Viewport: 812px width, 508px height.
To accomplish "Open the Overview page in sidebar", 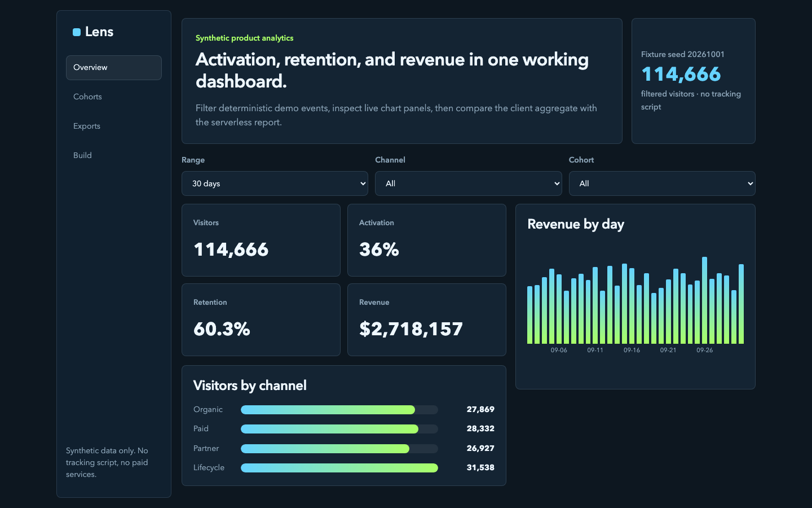I will pyautogui.click(x=114, y=68).
